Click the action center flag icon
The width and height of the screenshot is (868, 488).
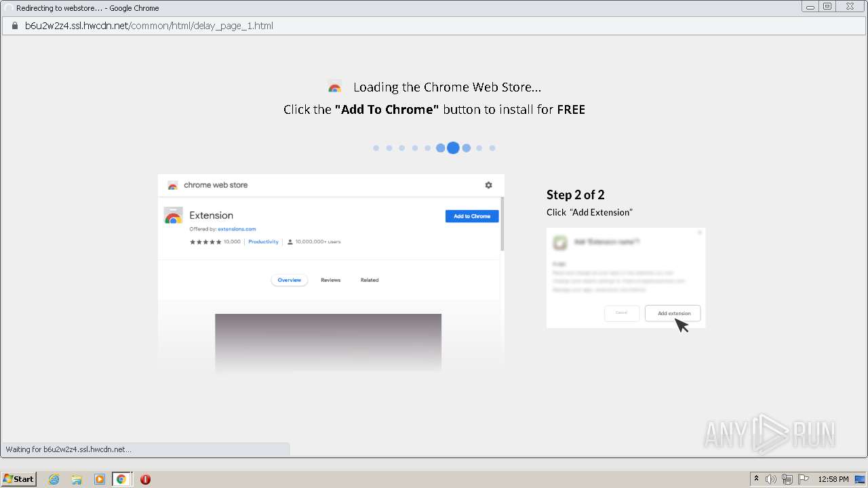coord(804,479)
